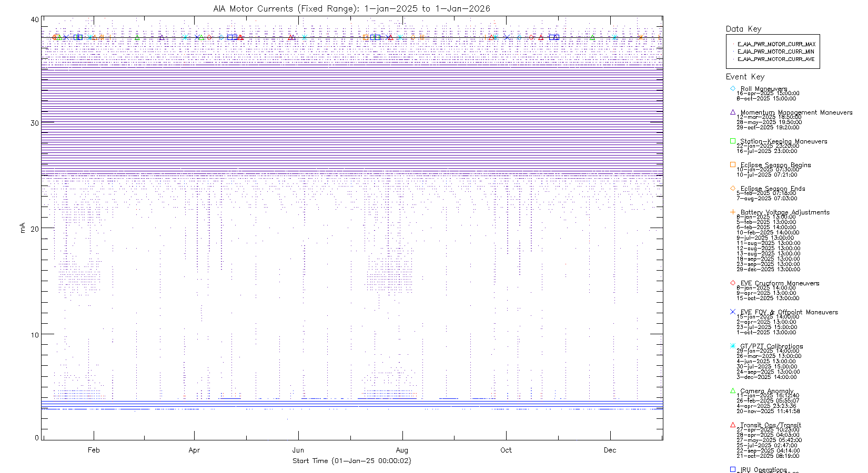Screen dimensions: 868x473
Task: Click the Station-Keeping Maneuvers green square icon
Action: click(x=733, y=141)
